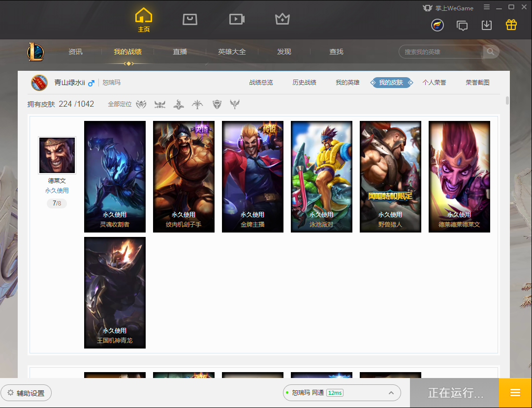Switch to the 资讯 tab

pyautogui.click(x=75, y=52)
